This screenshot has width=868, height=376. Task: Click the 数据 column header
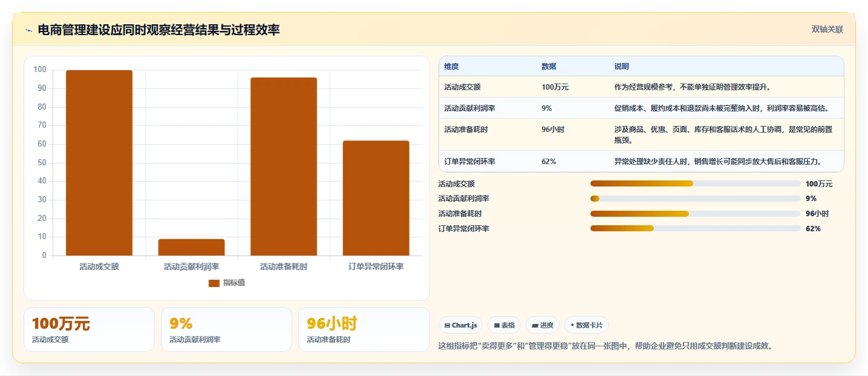coord(549,66)
